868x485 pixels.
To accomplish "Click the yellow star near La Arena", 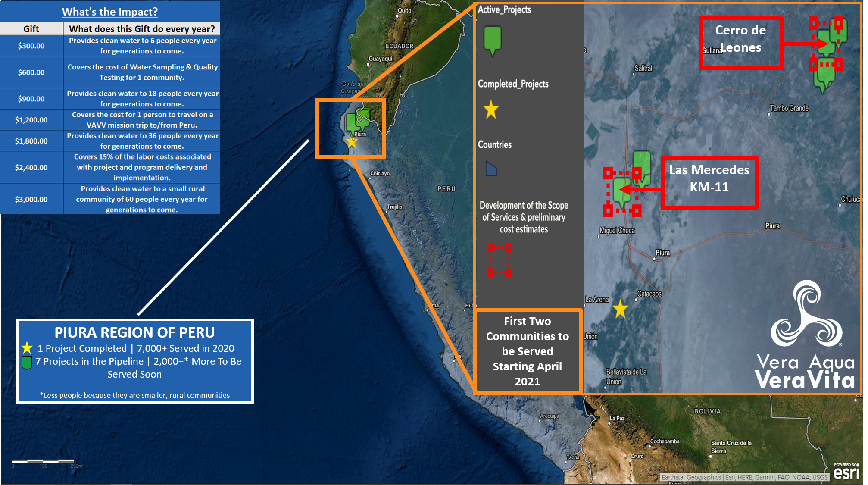I will click(x=620, y=309).
